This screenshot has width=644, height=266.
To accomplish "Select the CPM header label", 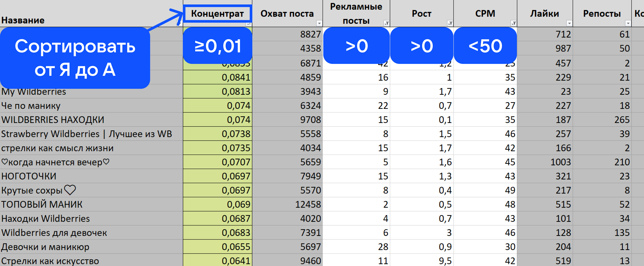I will pyautogui.click(x=485, y=13).
